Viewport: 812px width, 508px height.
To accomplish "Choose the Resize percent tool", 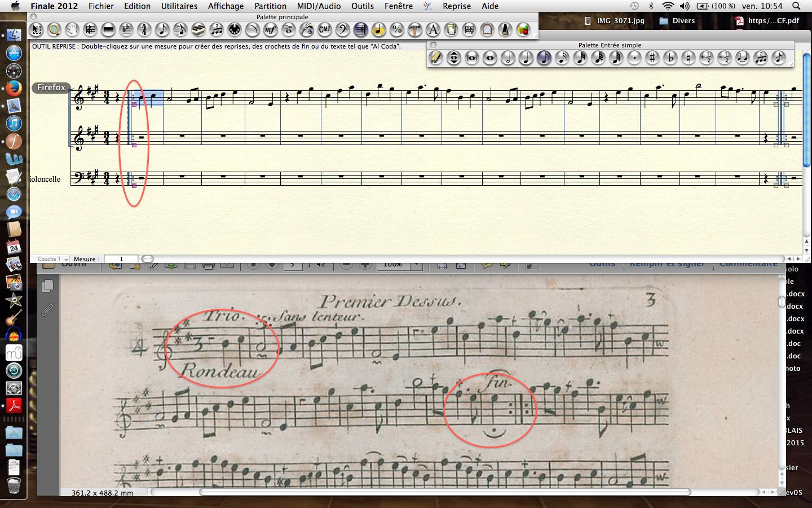I will pyautogui.click(x=397, y=29).
